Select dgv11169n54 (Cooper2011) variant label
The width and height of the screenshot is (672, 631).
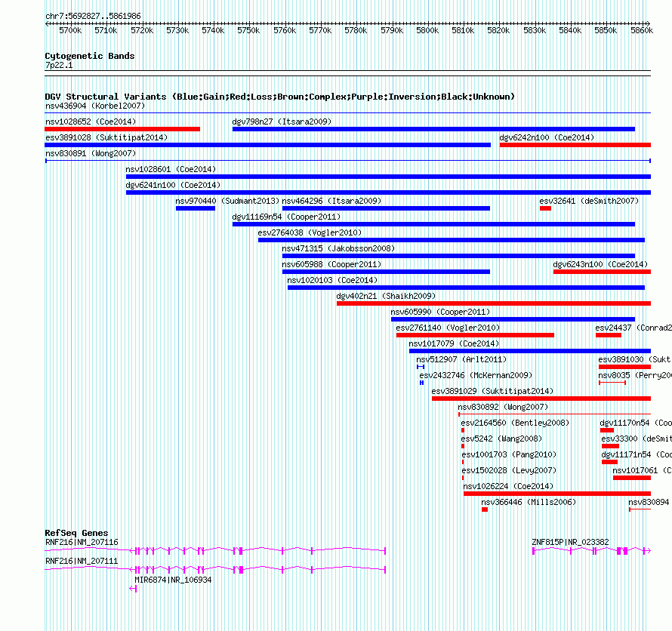click(286, 217)
